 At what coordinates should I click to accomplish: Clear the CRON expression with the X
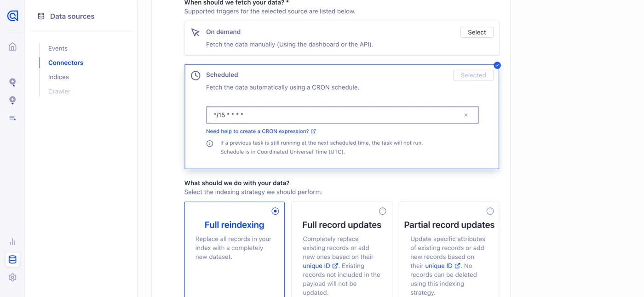pyautogui.click(x=466, y=115)
